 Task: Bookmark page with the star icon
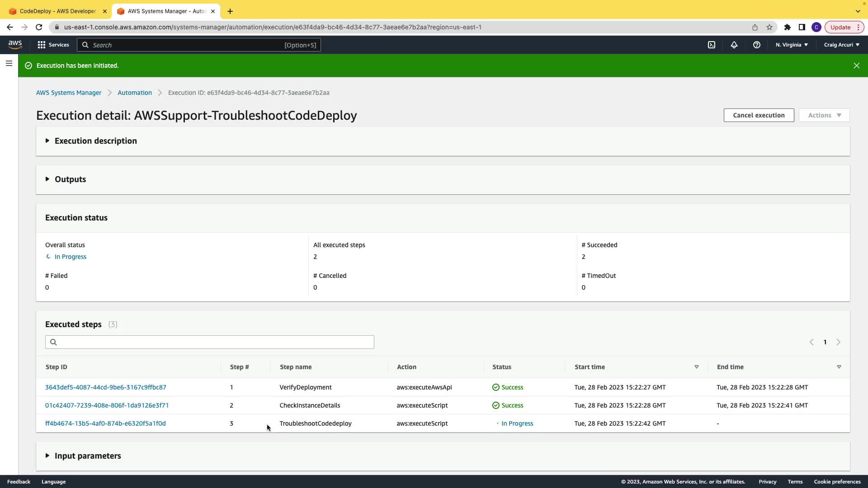[769, 27]
